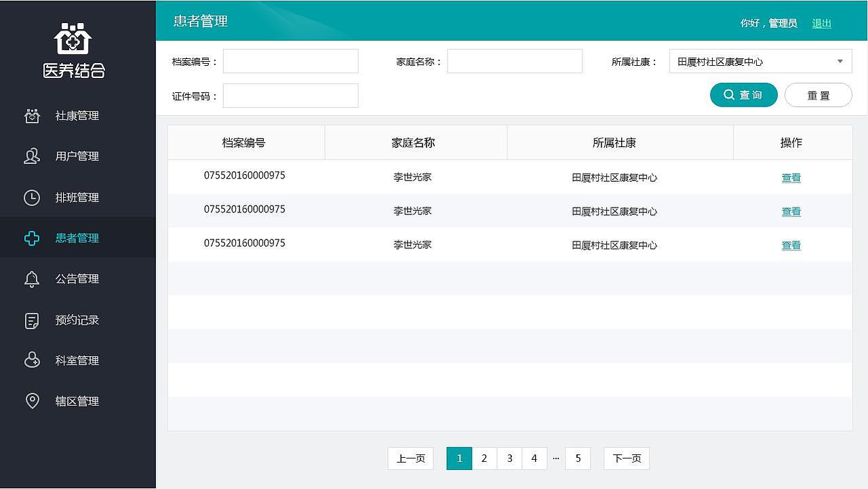The image size is (868, 489).
Task: Click the 预约记录 document icon
Action: coord(32,320)
